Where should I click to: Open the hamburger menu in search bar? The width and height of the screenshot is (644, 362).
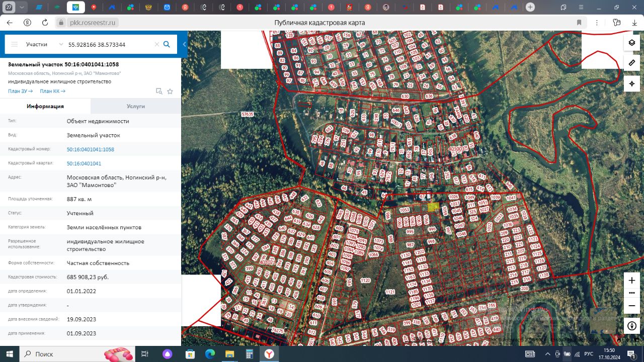[15, 44]
